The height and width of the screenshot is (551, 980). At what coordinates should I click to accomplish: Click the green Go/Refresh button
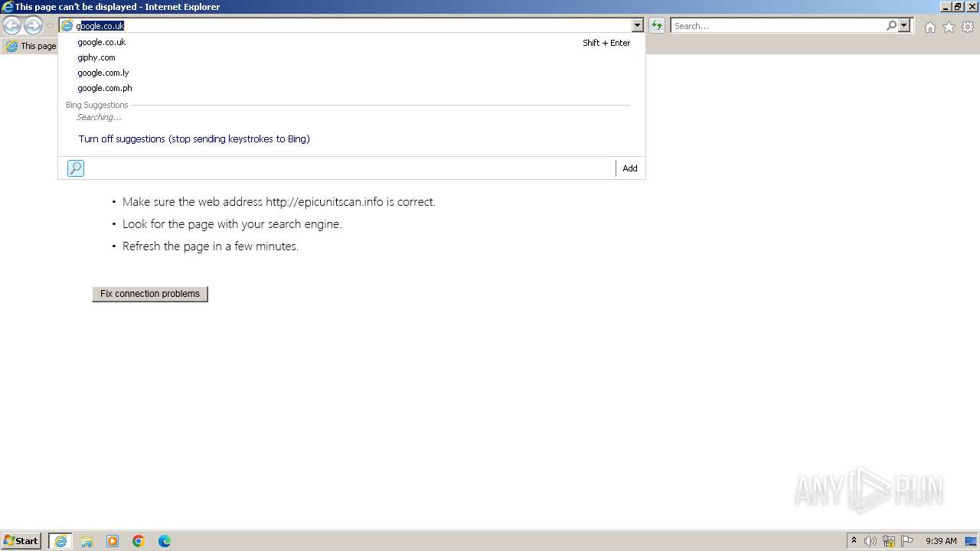[657, 26]
